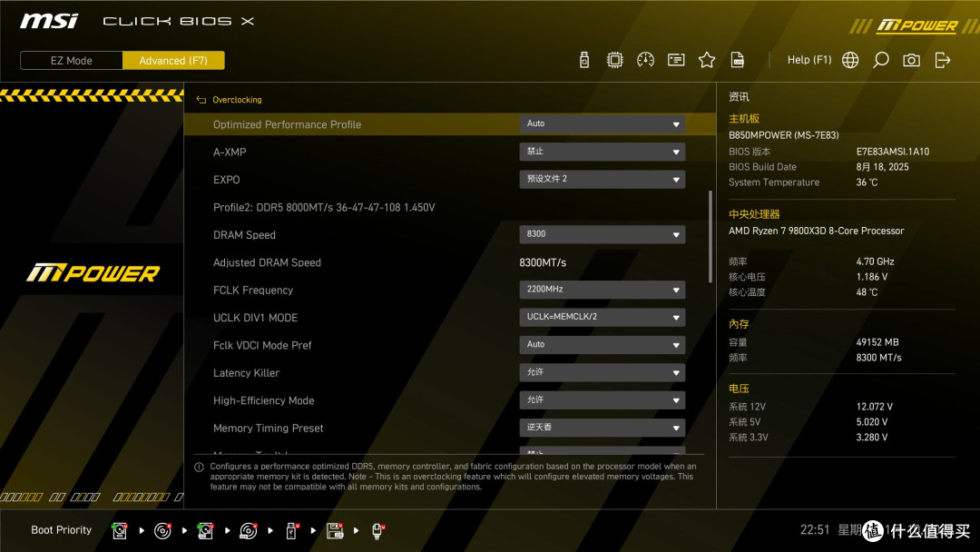Open Help with the Help (F1) button
This screenshot has width=980, height=552.
[808, 59]
